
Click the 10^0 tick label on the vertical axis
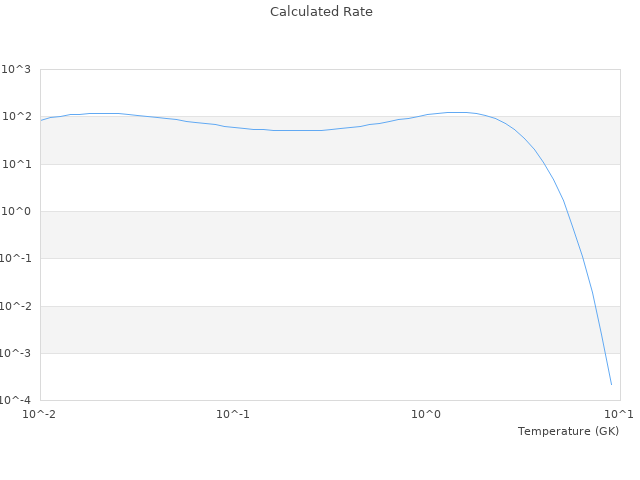[x=15, y=211]
